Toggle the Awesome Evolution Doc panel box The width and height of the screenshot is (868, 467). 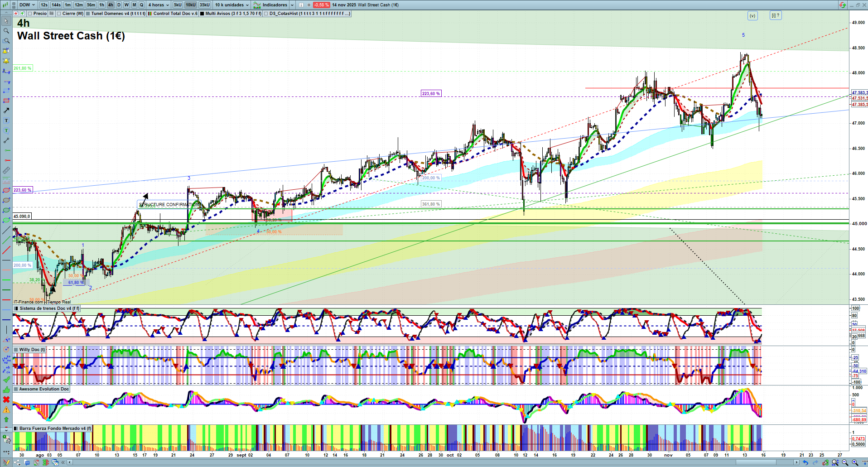click(16, 389)
